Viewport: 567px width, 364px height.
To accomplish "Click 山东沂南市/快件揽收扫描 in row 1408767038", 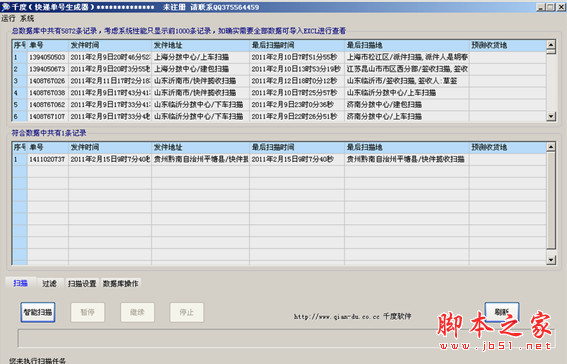I will click(201, 93).
